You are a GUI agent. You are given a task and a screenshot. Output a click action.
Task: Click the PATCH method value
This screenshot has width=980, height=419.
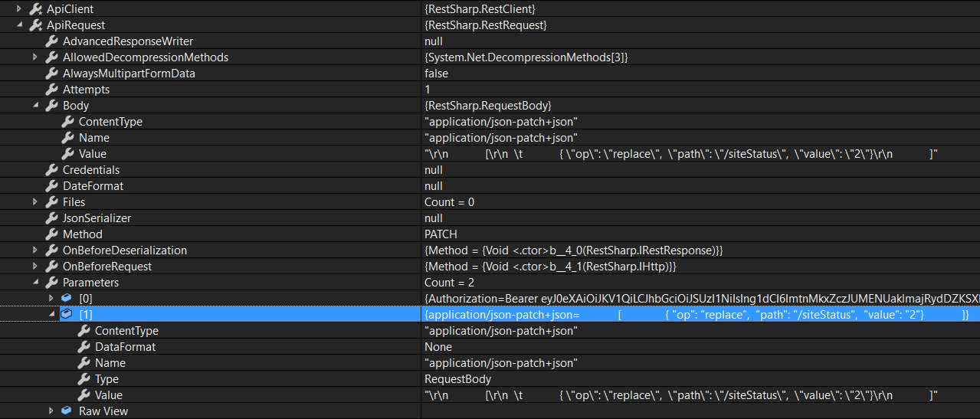441,234
